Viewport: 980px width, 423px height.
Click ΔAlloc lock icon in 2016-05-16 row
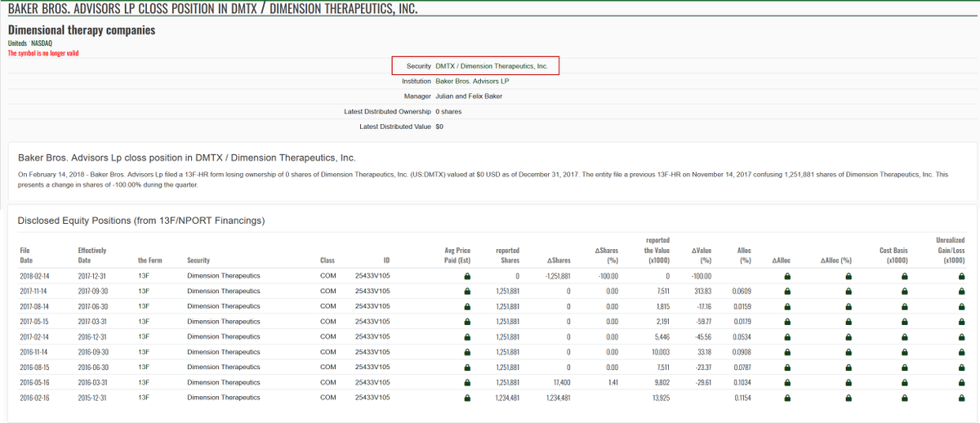[x=787, y=382]
